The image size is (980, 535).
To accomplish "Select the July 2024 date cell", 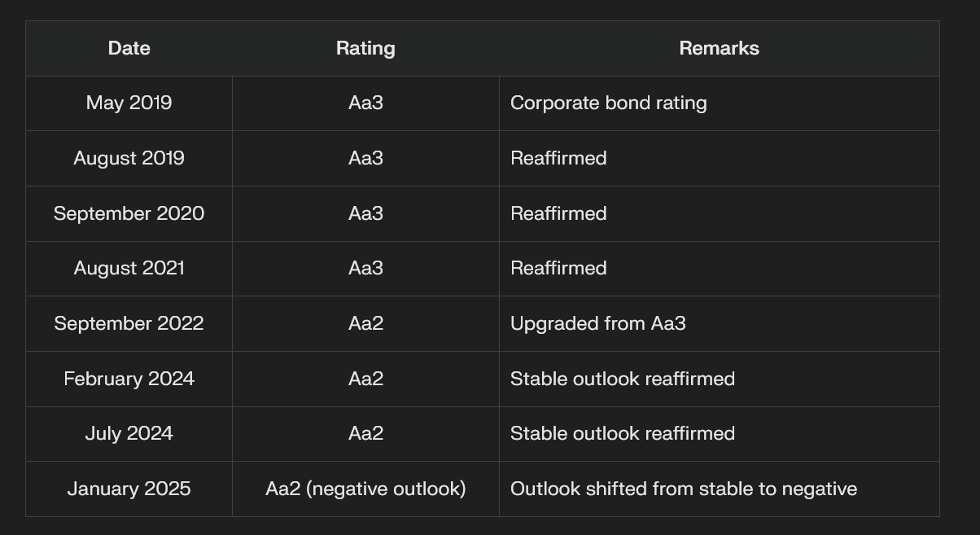I will [x=129, y=433].
